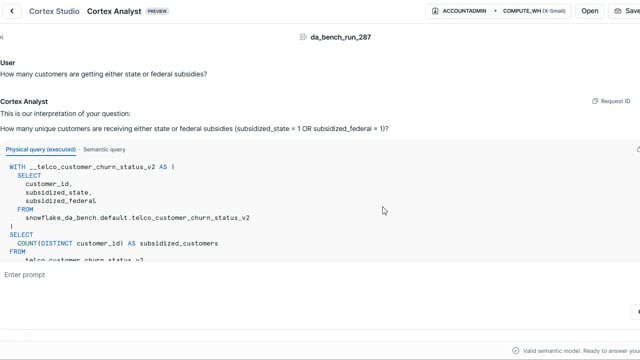Click the ACCOUNTADMIN role user icon
This screenshot has height=360, width=640.
click(435, 11)
